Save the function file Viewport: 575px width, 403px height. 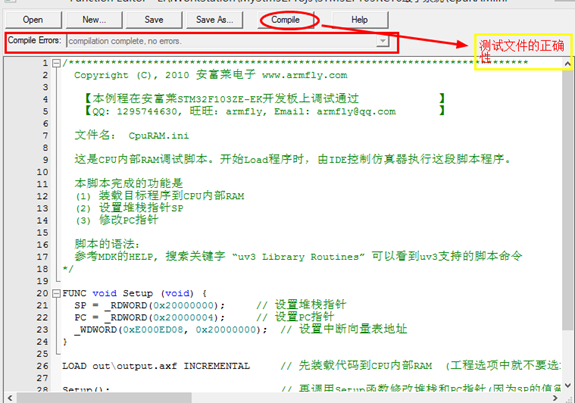pos(154,20)
